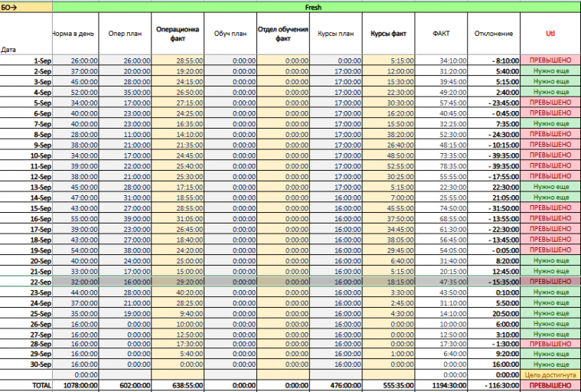Viewport: 581px width, 392px height.
Task: Select the Опер план column header
Action: pos(125,34)
